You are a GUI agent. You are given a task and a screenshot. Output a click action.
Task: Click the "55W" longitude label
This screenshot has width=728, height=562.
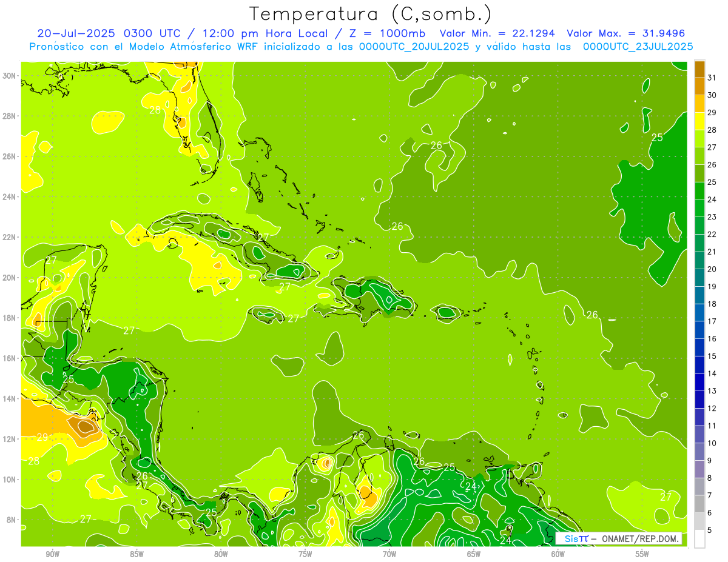[642, 554]
